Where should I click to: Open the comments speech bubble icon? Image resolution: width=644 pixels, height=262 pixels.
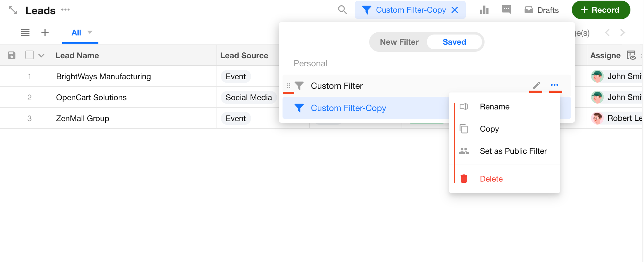(506, 10)
